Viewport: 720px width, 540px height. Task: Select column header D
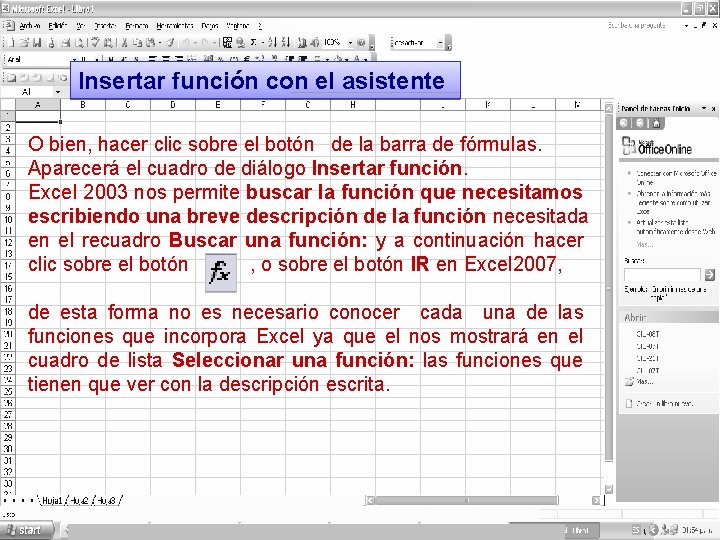click(173, 105)
